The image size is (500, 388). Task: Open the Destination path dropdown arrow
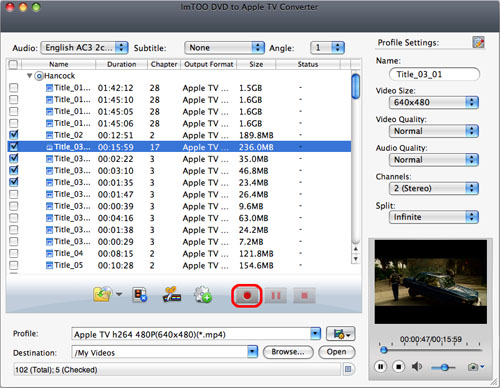pyautogui.click(x=252, y=352)
